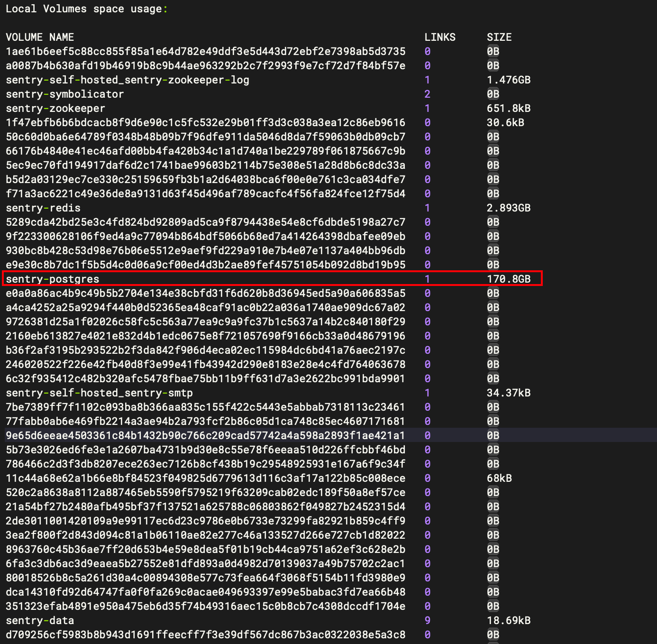Select volume hash starting with 5b73e3026ed6
657x644 pixels.
[206, 450]
